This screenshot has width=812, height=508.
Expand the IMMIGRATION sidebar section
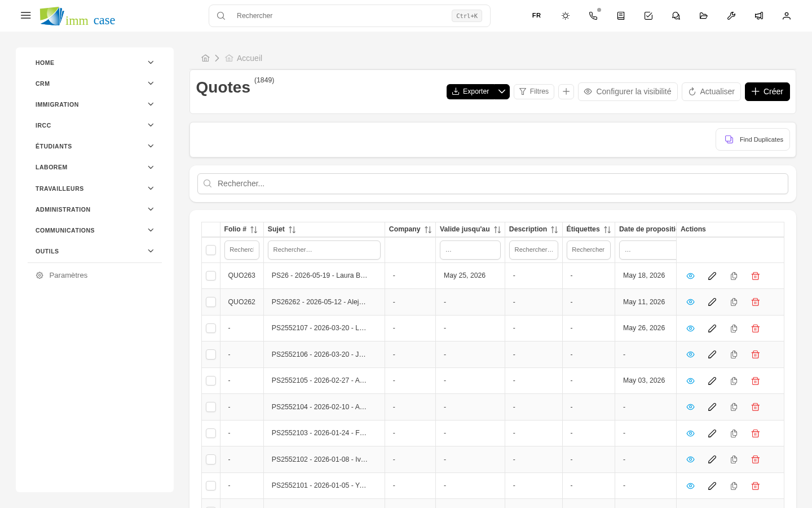95,104
